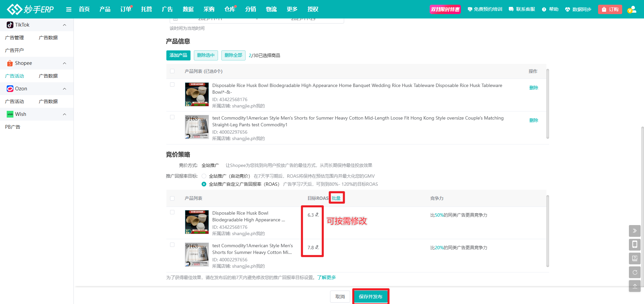Open PB广告 under Wish in sidebar

[13, 127]
